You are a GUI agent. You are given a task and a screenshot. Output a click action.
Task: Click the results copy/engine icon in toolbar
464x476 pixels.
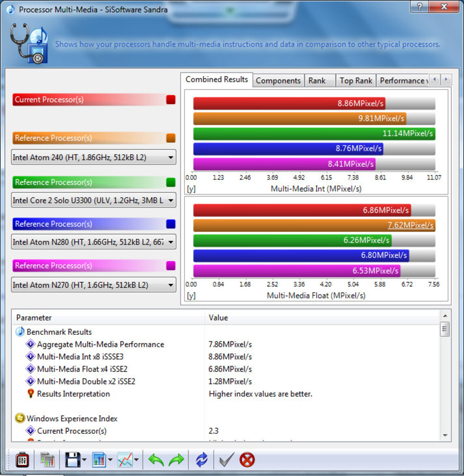pyautogui.click(x=47, y=460)
